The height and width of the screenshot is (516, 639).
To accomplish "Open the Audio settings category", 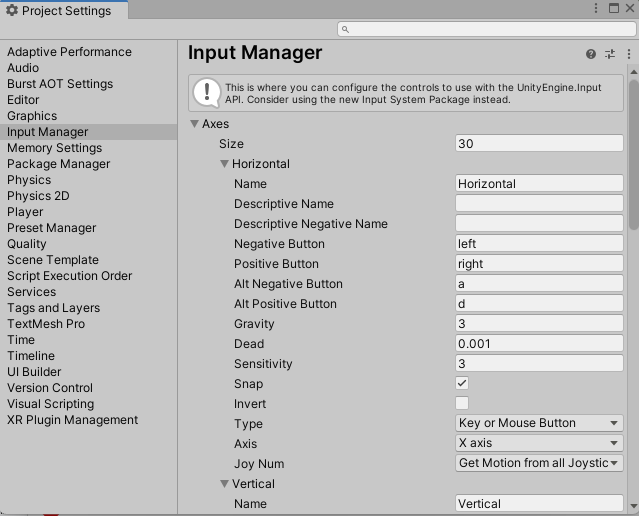I will 23,68.
